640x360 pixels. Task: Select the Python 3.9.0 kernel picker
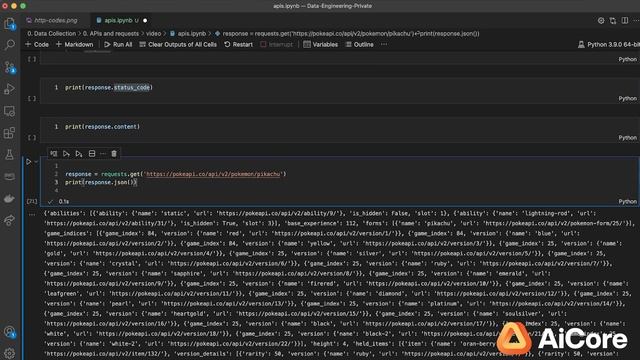click(609, 44)
